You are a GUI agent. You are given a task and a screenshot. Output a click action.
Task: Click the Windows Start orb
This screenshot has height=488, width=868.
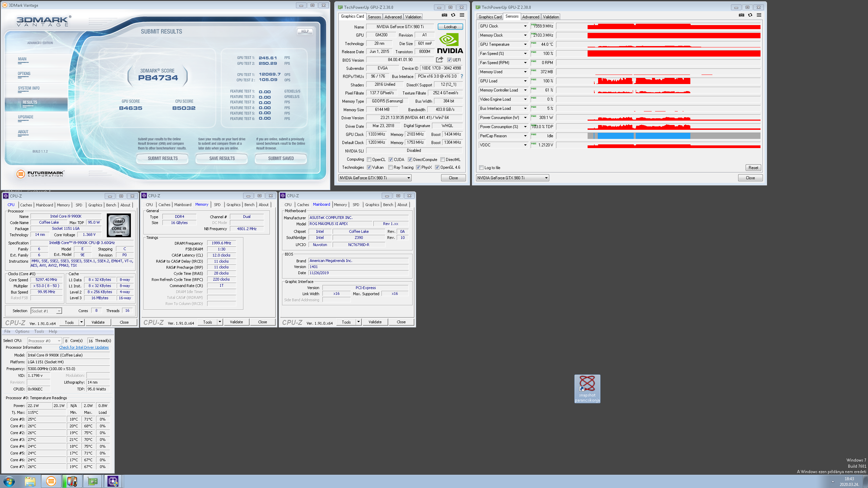point(9,481)
